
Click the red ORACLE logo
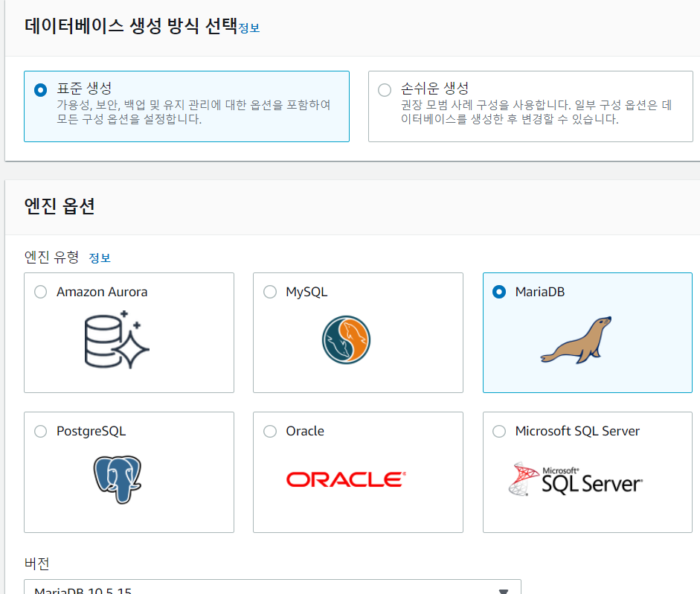tap(346, 479)
